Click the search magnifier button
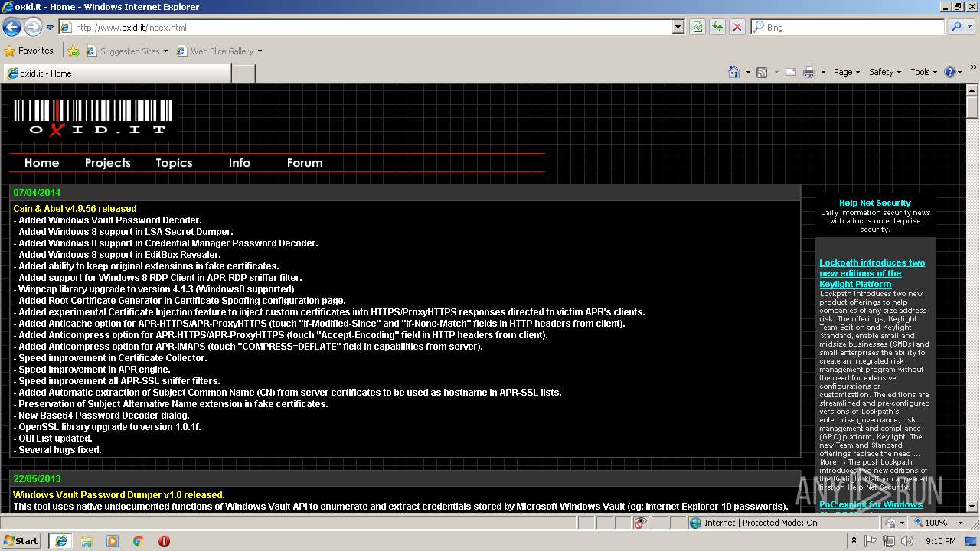 click(956, 28)
